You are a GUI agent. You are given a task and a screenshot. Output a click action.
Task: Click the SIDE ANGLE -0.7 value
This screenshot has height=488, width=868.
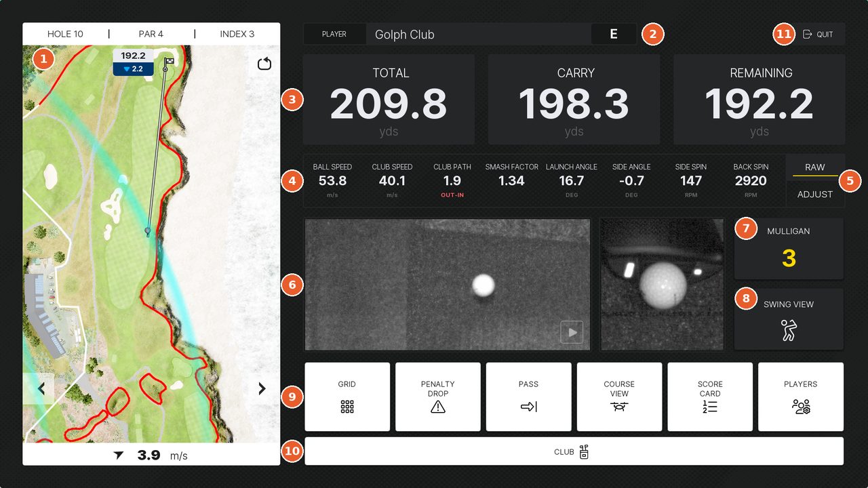click(631, 181)
